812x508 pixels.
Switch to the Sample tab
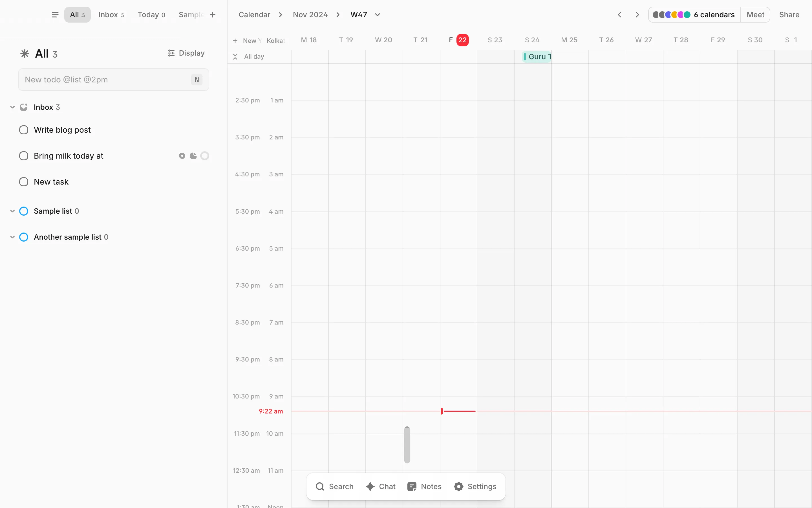click(x=191, y=15)
